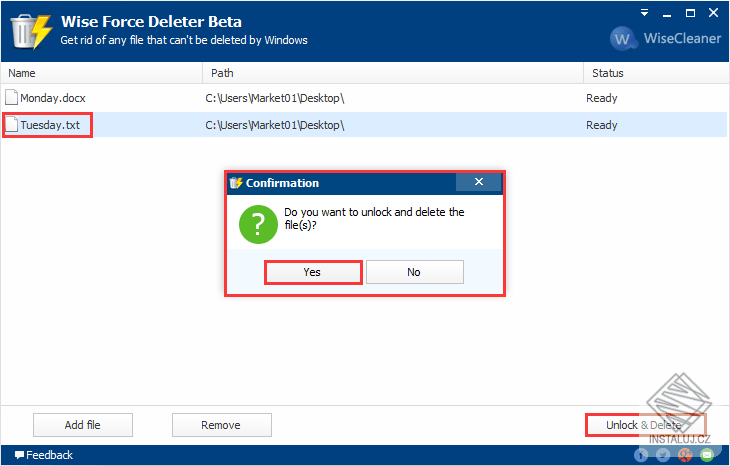Open the Twitter share icon
730x466 pixels.
coord(663,455)
